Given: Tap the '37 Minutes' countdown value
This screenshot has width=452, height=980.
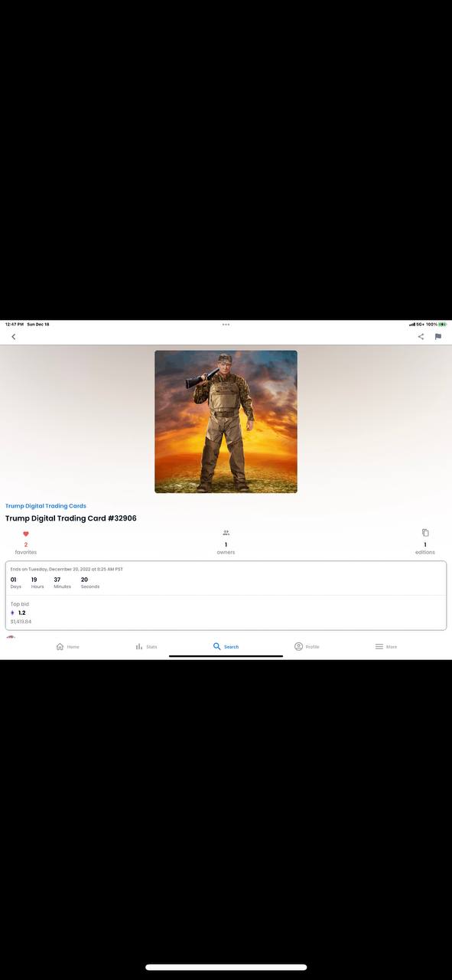Looking at the screenshot, I should (62, 583).
